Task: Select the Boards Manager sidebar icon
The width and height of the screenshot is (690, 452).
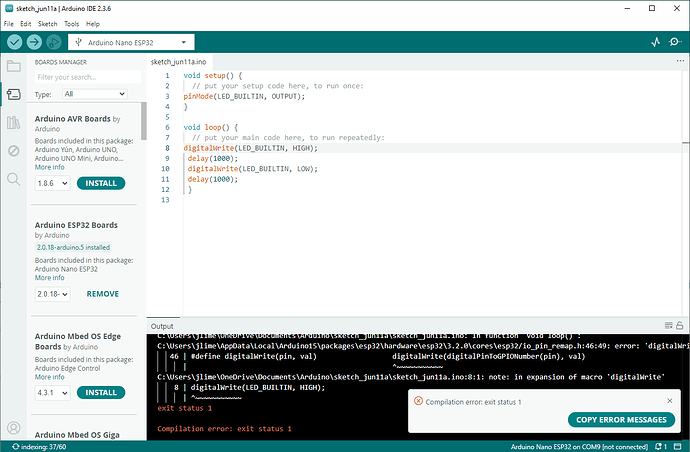Action: [14, 94]
